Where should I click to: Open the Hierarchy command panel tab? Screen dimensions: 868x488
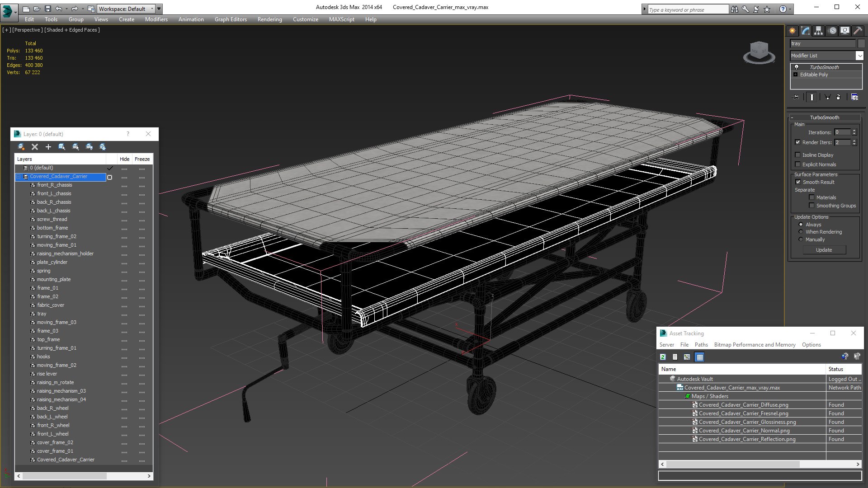tap(818, 31)
